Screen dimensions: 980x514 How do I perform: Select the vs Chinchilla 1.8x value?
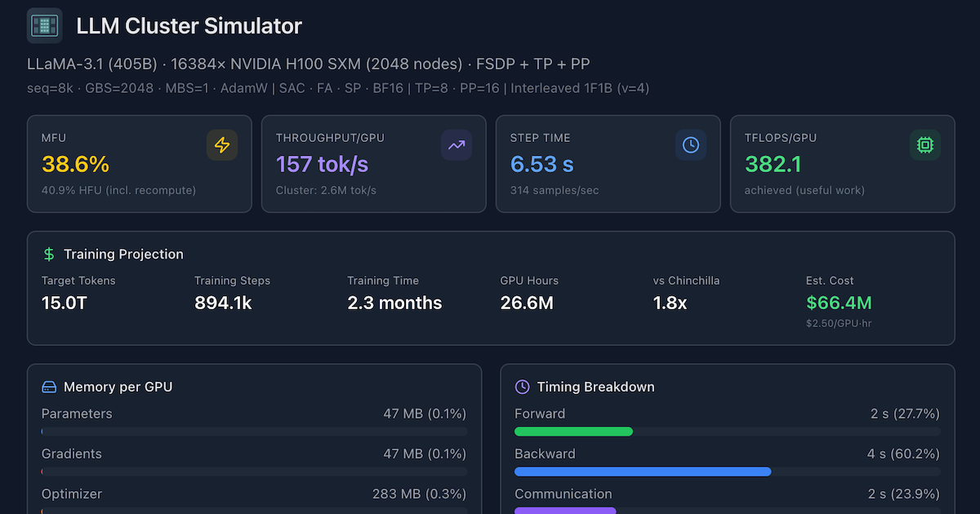pyautogui.click(x=670, y=303)
